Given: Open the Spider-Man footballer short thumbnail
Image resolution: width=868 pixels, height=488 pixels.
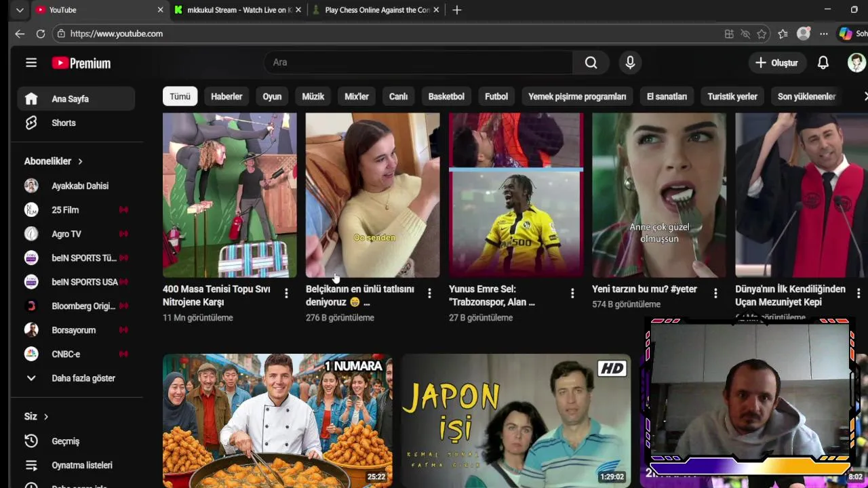Looking at the screenshot, I should (x=515, y=195).
